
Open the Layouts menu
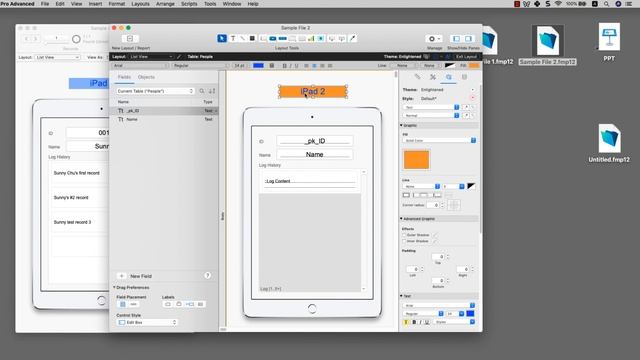pos(140,4)
